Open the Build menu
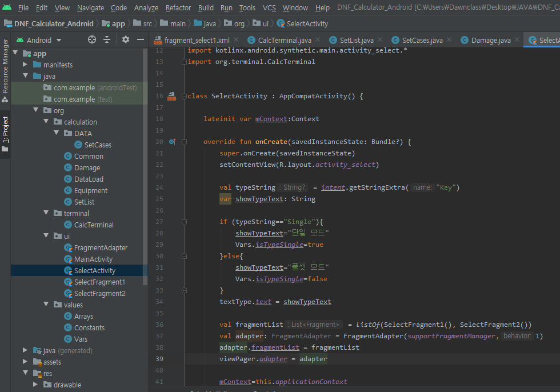Screen dimensions: 560x392 click(206, 7)
